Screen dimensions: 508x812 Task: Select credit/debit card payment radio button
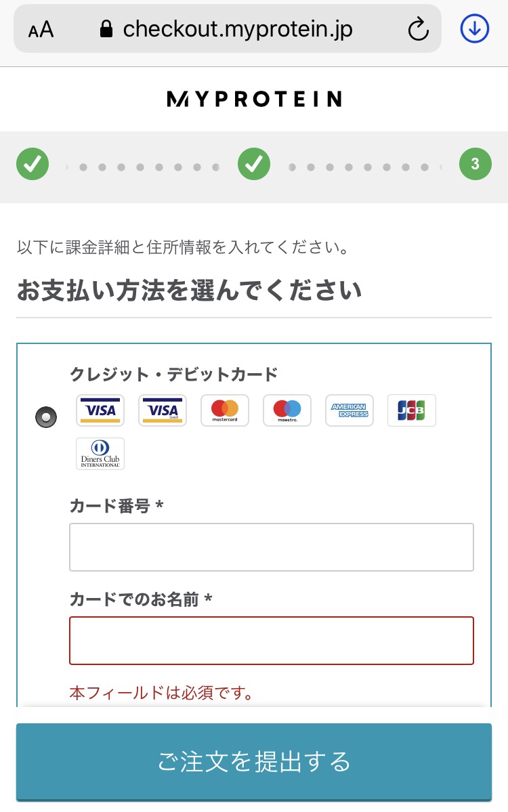click(46, 418)
